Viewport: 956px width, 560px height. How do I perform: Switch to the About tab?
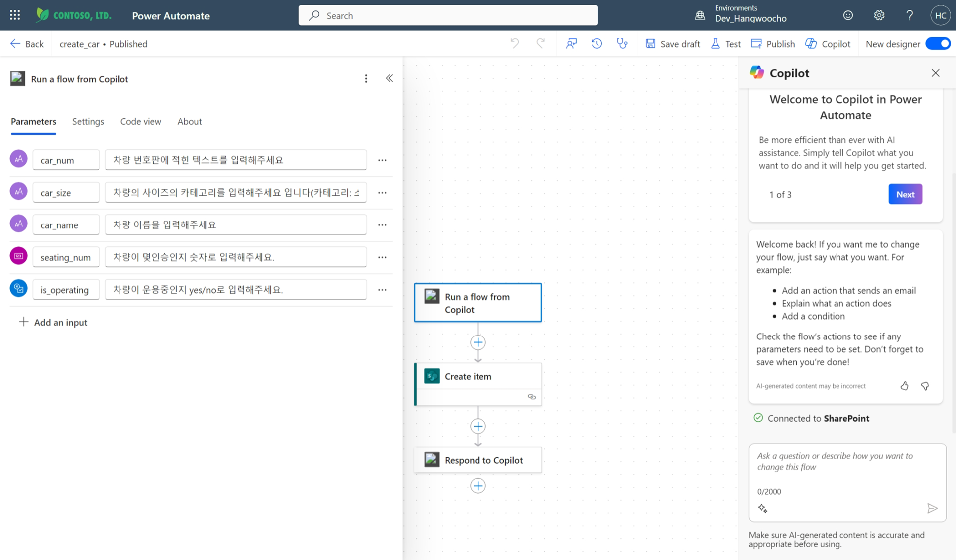click(x=190, y=121)
